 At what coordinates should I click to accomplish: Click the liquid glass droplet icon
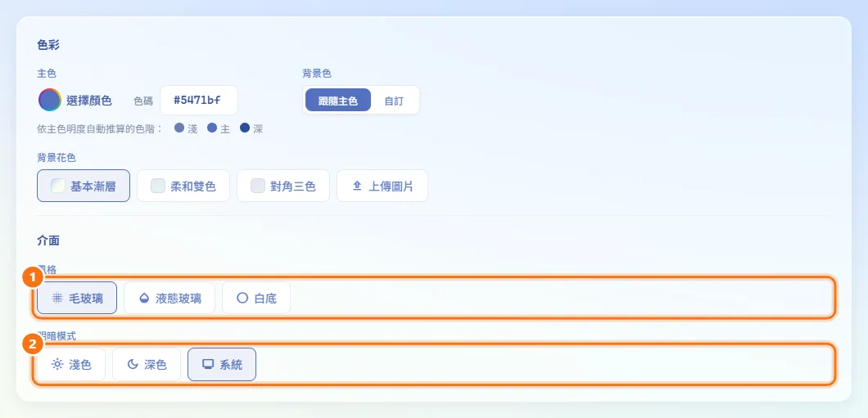pos(144,298)
